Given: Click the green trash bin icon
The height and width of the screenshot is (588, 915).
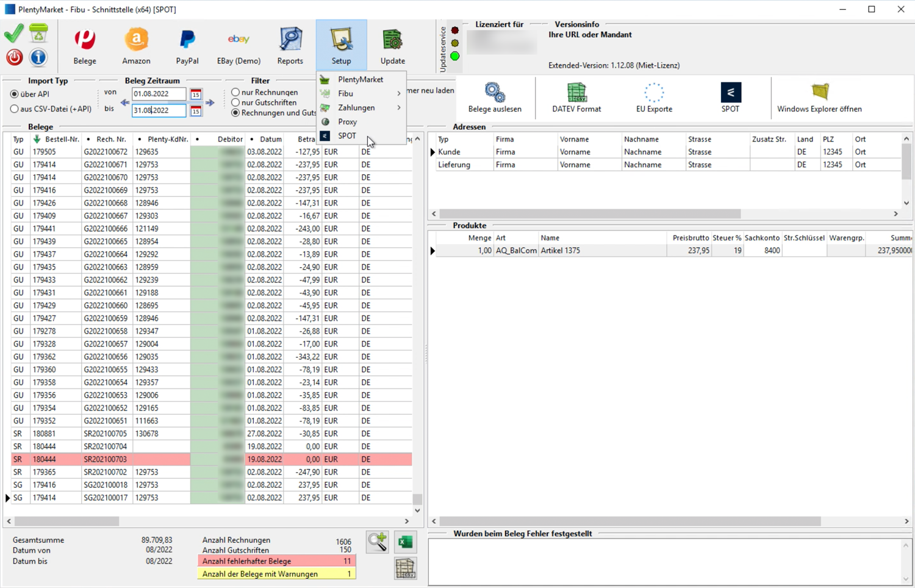Looking at the screenshot, I should (x=38, y=34).
